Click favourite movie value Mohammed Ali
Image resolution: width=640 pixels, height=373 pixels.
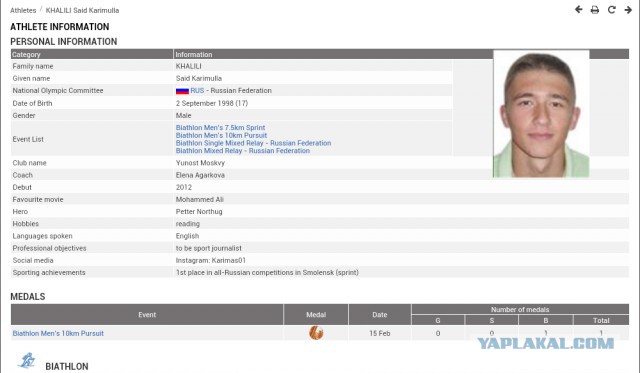tap(200, 200)
